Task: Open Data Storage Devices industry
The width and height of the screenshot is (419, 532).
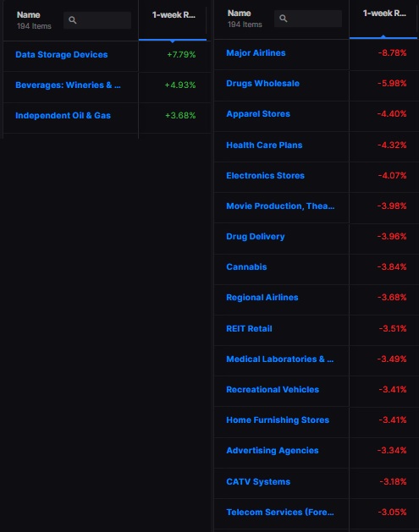Action: [62, 55]
